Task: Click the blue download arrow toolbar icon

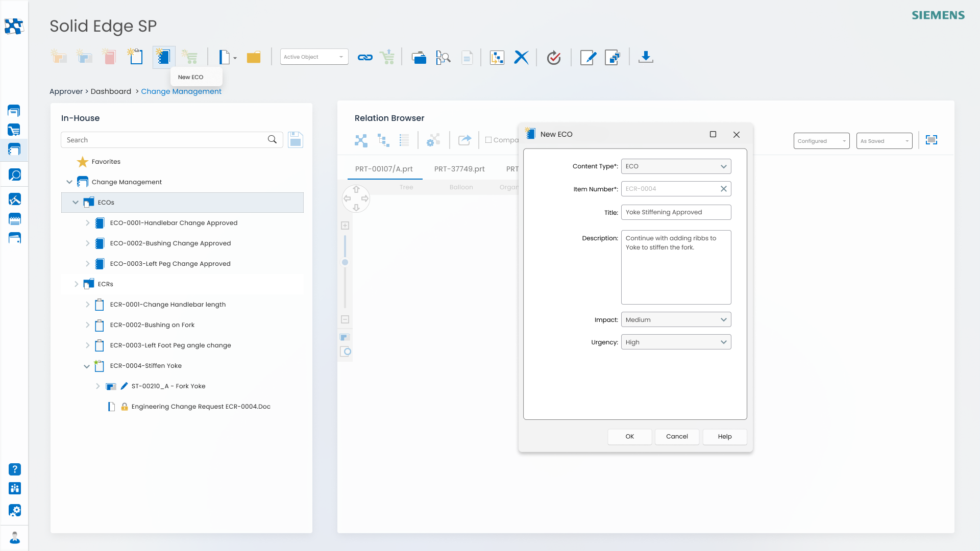Action: pyautogui.click(x=646, y=57)
